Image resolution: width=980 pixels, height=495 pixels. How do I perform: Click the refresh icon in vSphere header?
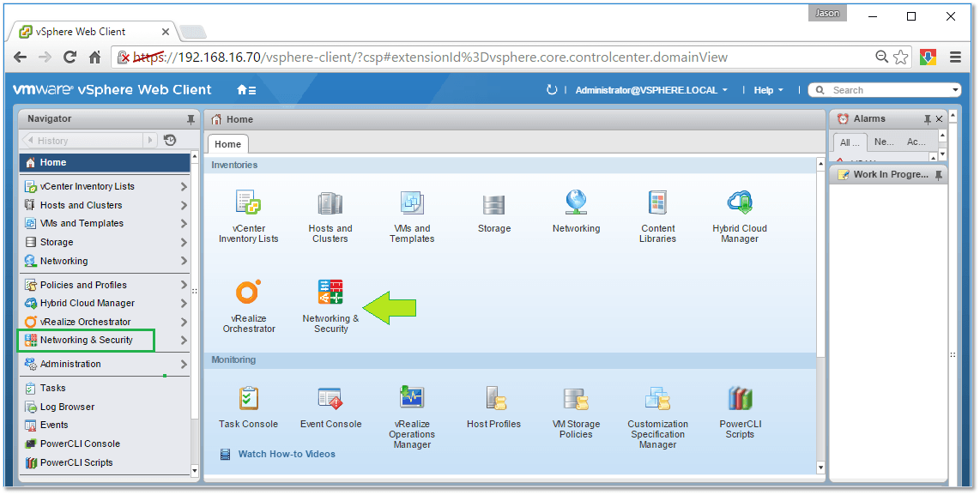point(551,89)
